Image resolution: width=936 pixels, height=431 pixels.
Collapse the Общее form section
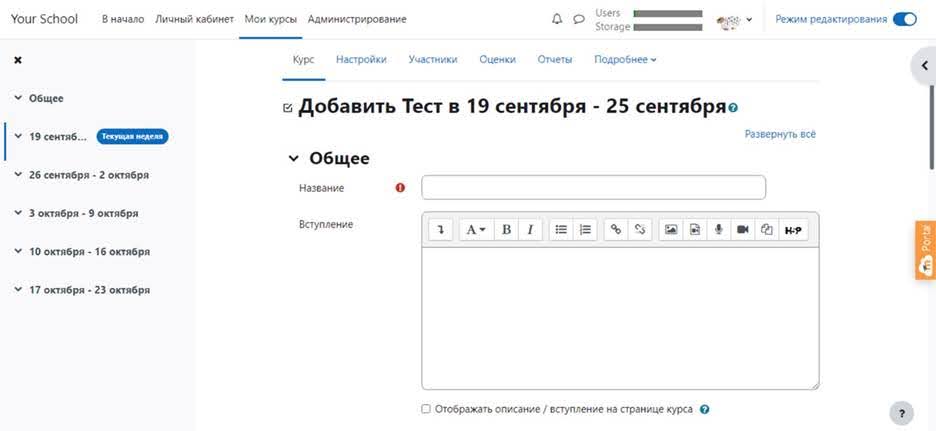(x=293, y=159)
